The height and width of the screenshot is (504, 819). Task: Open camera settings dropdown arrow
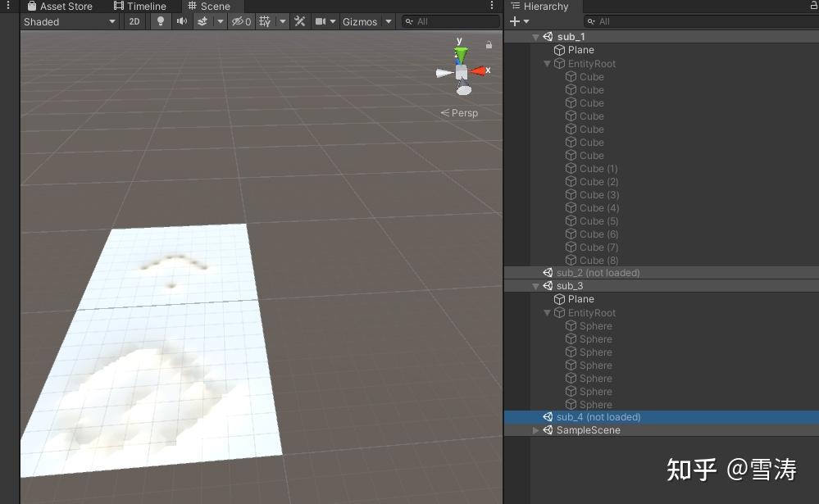(x=333, y=21)
